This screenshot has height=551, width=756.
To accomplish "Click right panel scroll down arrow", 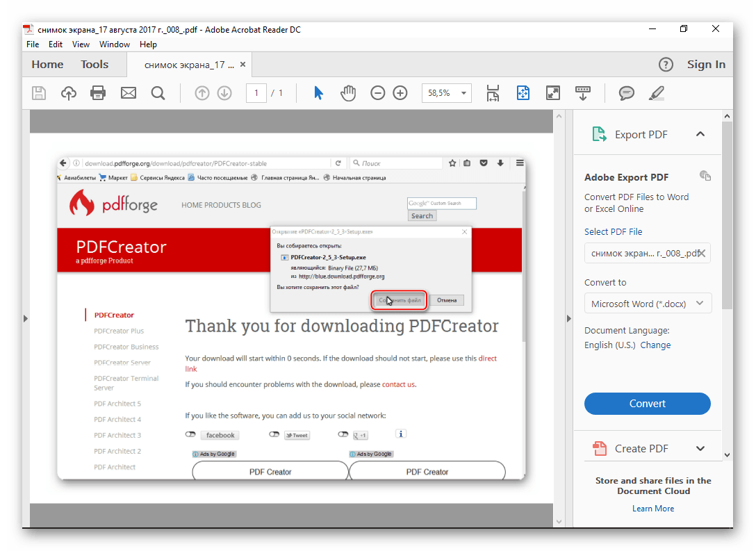I will tap(727, 454).
